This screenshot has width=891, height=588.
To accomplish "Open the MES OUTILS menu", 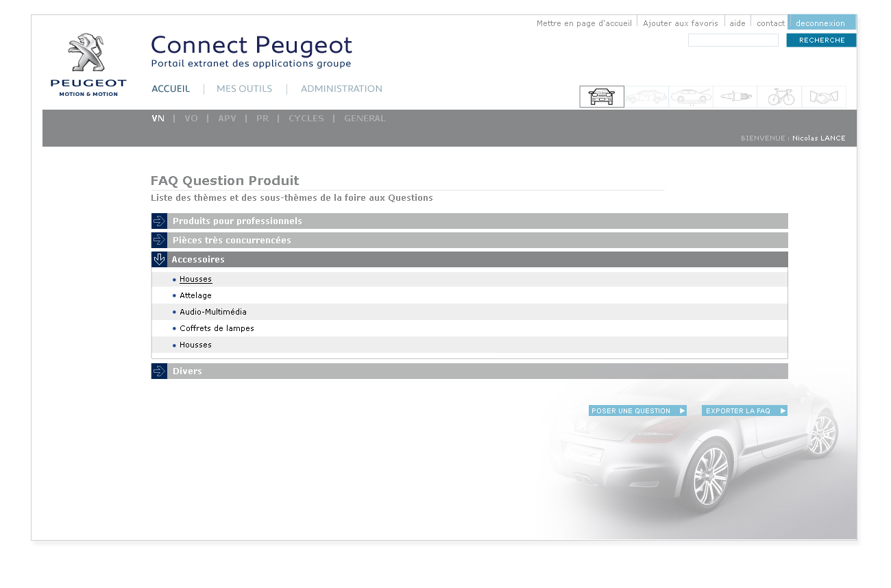I will click(244, 89).
